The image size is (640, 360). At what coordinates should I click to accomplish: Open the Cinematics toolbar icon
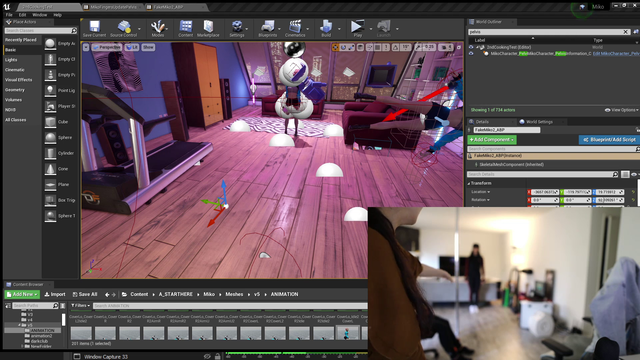tap(295, 29)
